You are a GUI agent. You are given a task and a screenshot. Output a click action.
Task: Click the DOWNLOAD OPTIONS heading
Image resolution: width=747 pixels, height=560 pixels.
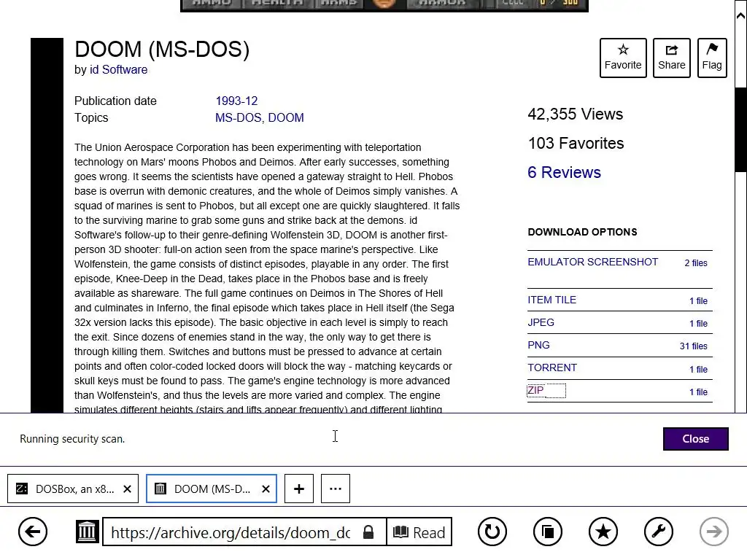582,232
